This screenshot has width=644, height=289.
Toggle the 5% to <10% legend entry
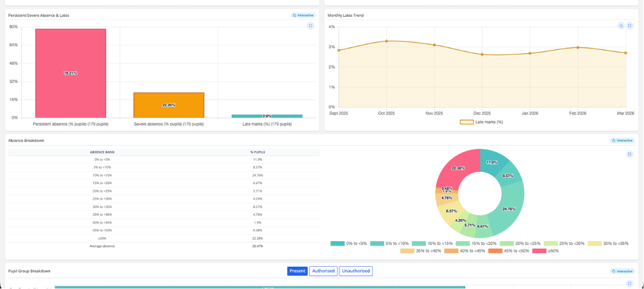pyautogui.click(x=391, y=243)
